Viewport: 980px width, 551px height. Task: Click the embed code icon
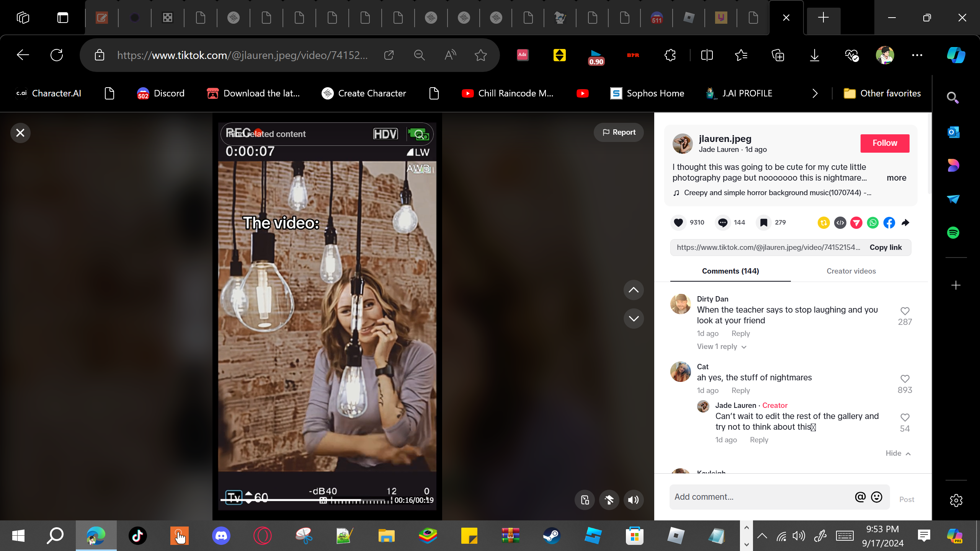coord(840,223)
